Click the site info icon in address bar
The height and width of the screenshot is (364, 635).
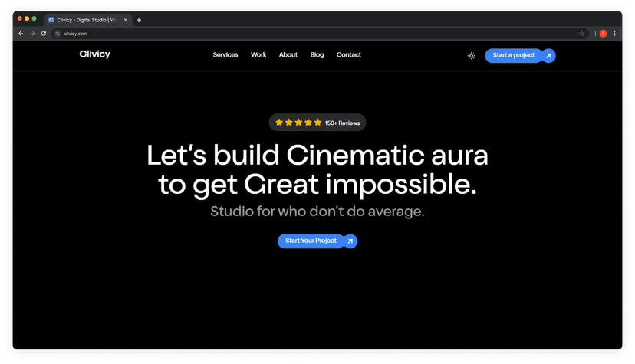[58, 34]
